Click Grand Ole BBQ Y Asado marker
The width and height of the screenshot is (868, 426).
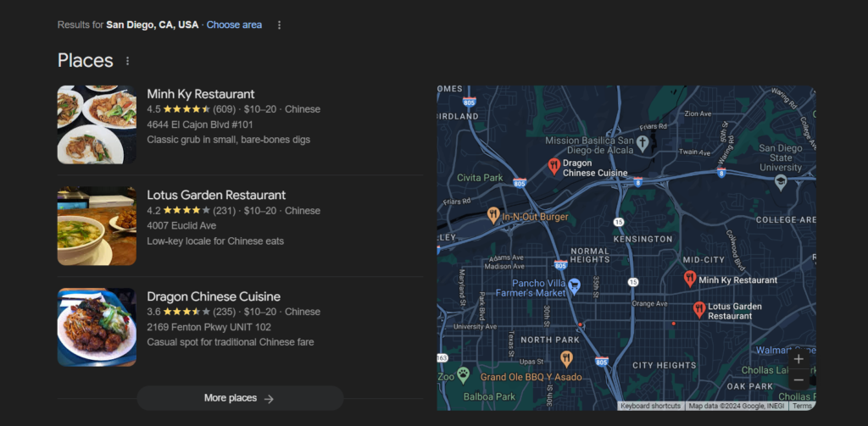566,358
